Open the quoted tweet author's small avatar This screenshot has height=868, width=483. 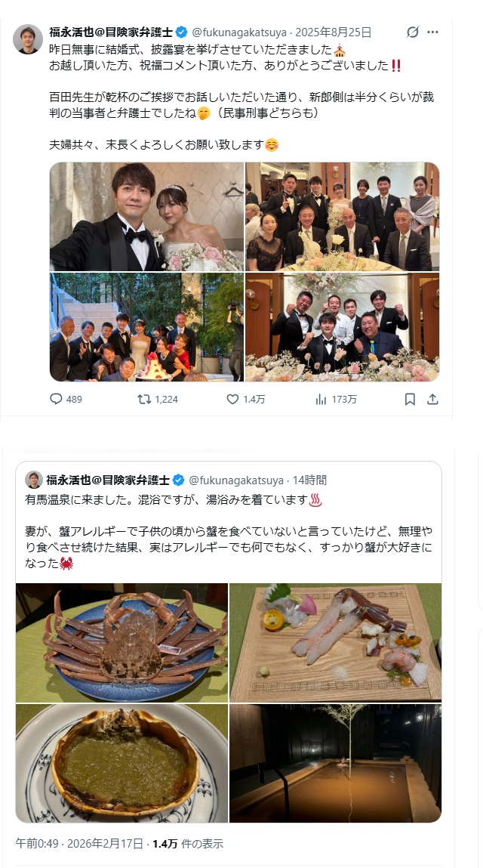coord(34,480)
